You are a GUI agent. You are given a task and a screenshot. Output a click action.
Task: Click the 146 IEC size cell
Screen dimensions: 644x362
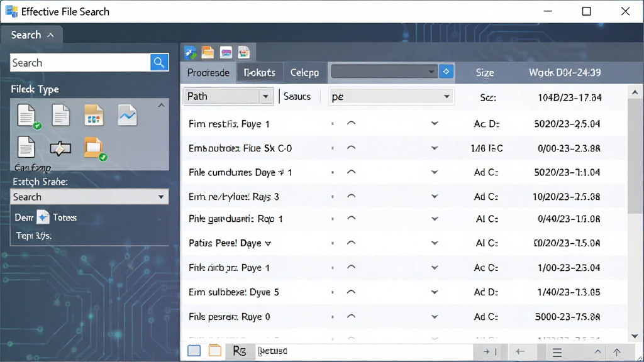[x=486, y=148]
